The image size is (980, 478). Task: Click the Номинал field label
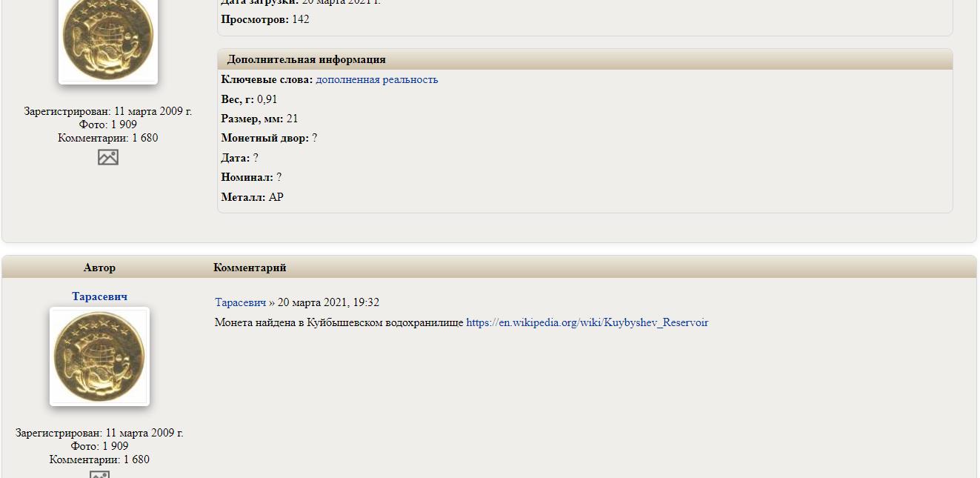[x=247, y=177]
